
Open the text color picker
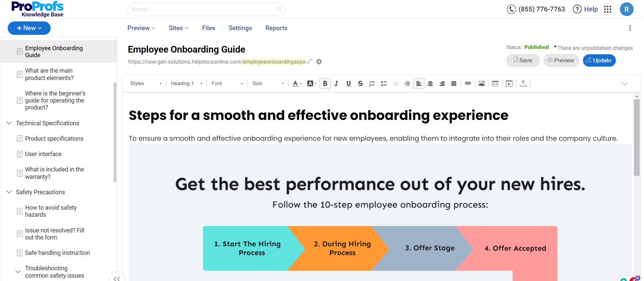[297, 83]
